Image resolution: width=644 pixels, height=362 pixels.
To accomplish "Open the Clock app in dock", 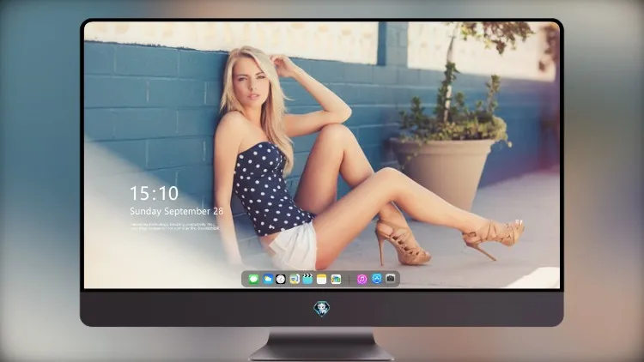I will pos(281,279).
